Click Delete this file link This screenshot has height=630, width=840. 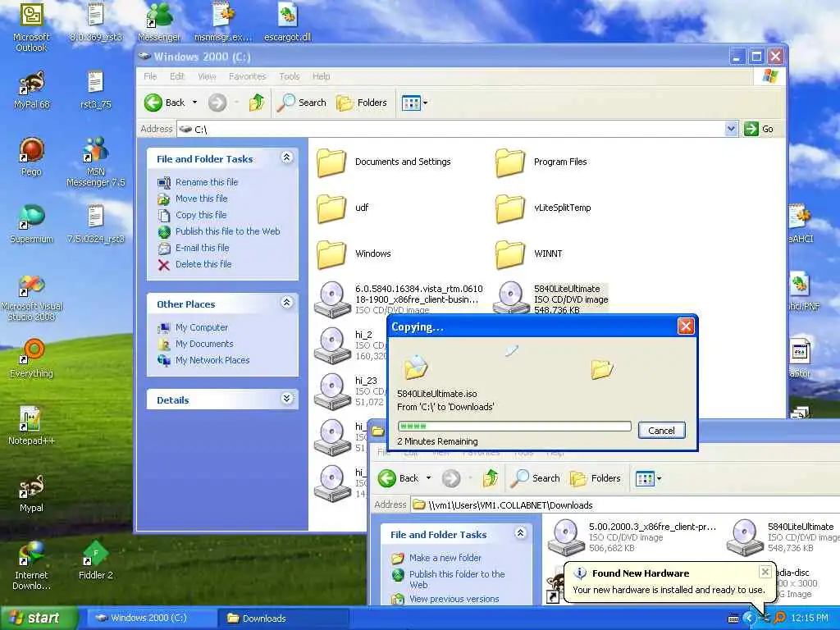click(x=203, y=264)
